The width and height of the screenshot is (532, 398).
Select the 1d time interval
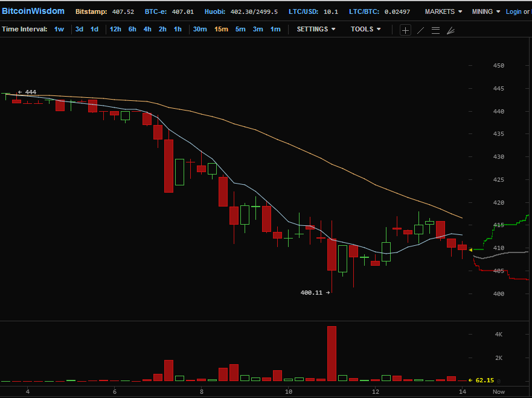95,29
